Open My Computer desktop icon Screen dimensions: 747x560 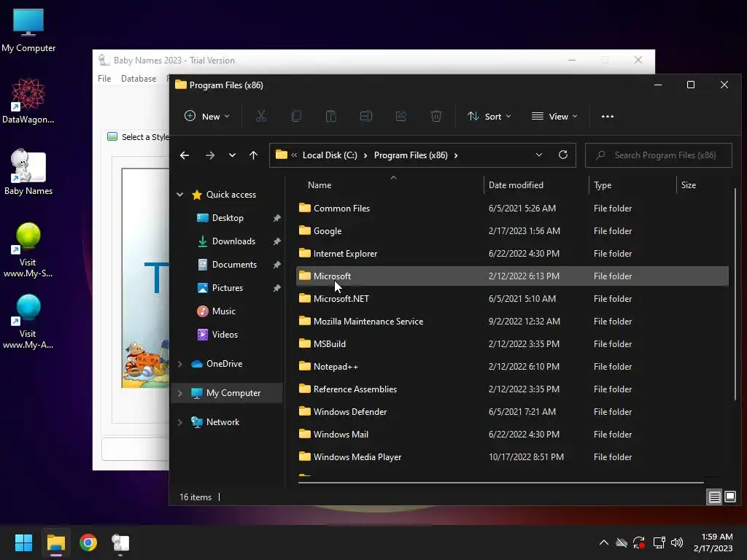[28, 30]
